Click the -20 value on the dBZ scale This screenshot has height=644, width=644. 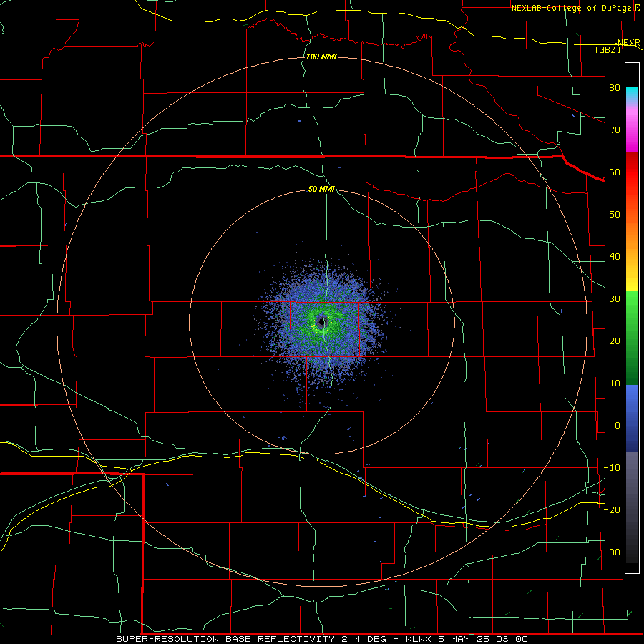[612, 509]
